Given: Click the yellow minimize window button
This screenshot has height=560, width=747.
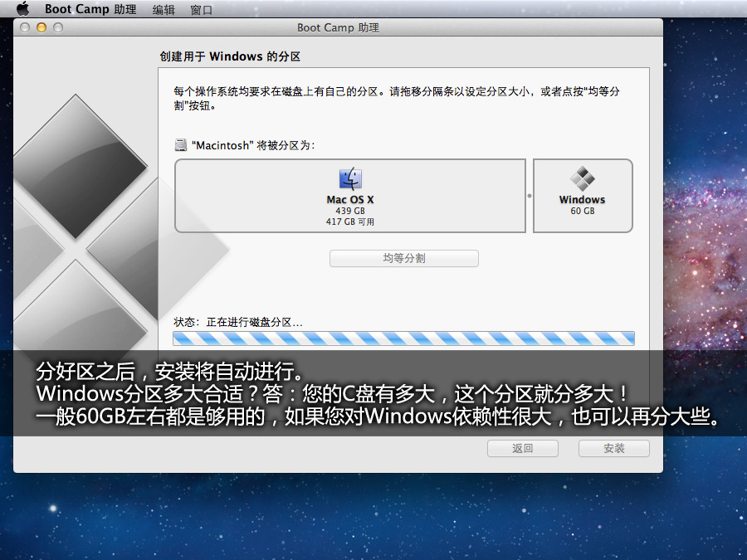Looking at the screenshot, I should [41, 27].
